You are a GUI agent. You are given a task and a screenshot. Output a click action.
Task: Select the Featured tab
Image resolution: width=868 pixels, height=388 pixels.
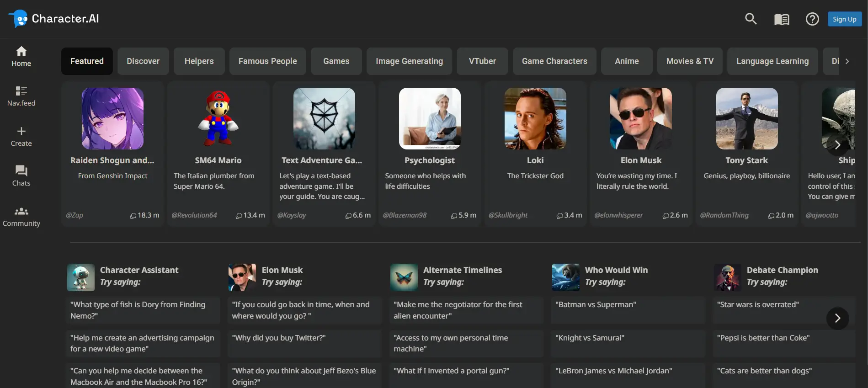point(87,61)
